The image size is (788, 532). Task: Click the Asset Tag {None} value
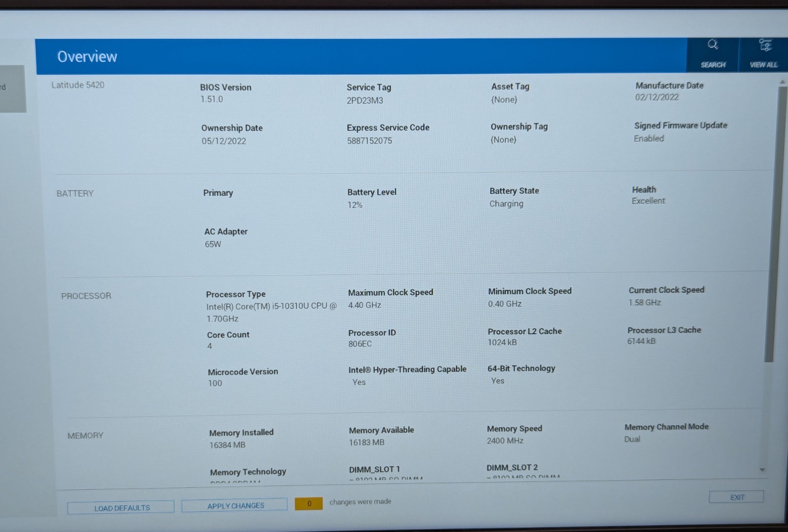tap(504, 99)
